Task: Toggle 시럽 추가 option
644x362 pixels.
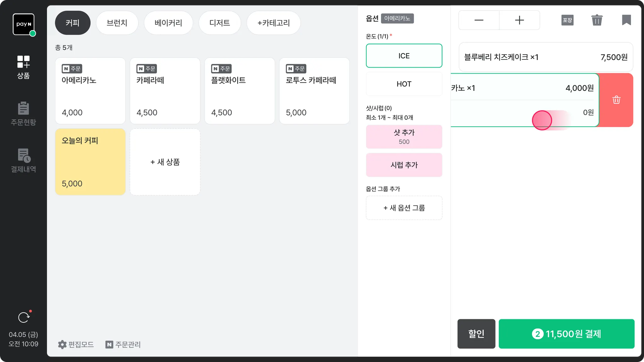Action: (x=404, y=165)
